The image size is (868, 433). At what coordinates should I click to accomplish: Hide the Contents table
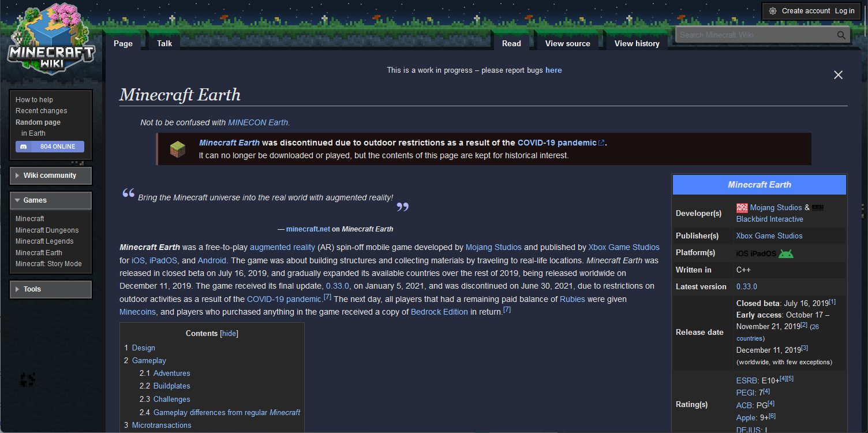(229, 334)
